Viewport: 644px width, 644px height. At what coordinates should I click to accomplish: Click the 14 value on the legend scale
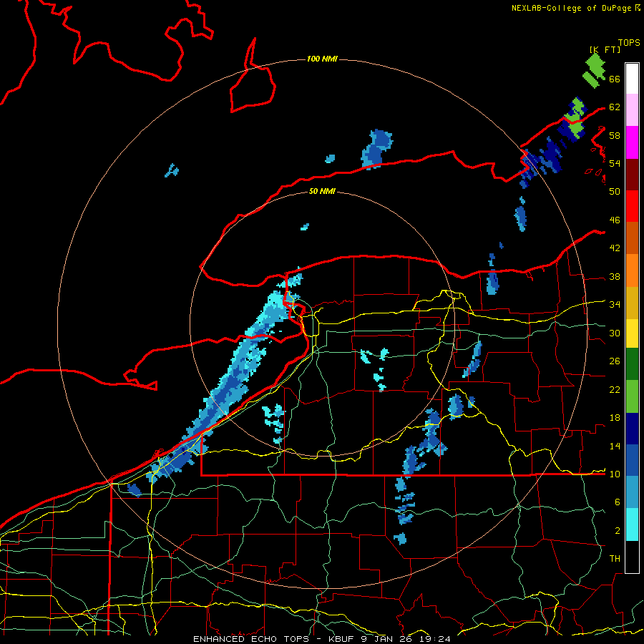point(615,446)
